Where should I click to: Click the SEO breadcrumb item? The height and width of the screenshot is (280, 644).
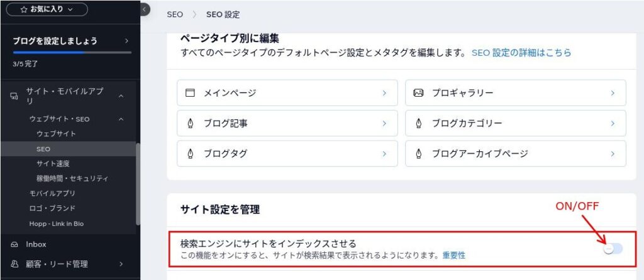(175, 14)
